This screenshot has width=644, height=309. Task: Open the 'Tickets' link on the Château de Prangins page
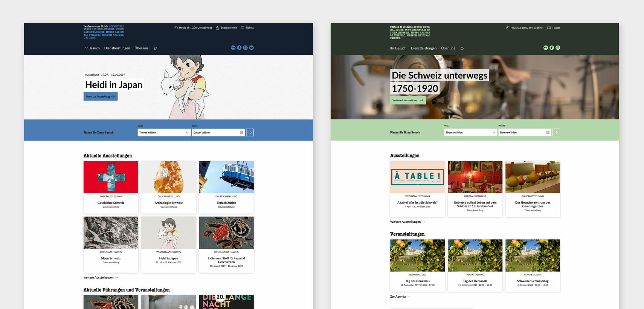556,28
